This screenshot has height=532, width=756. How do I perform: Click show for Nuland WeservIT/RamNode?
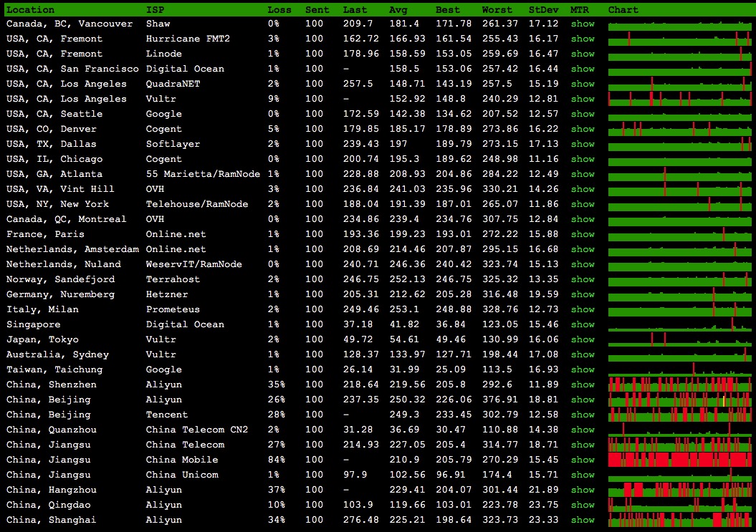pos(583,264)
